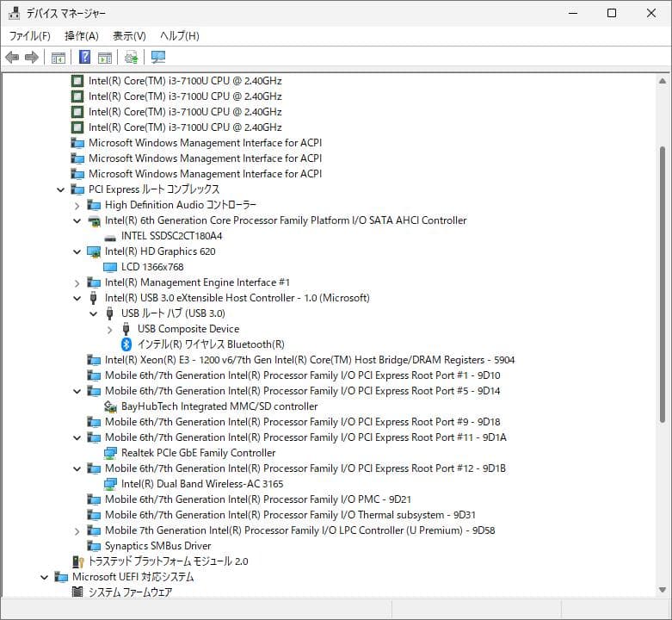Toggle the console tree pane toolbar icon
The width and height of the screenshot is (672, 620).
pyautogui.click(x=58, y=57)
